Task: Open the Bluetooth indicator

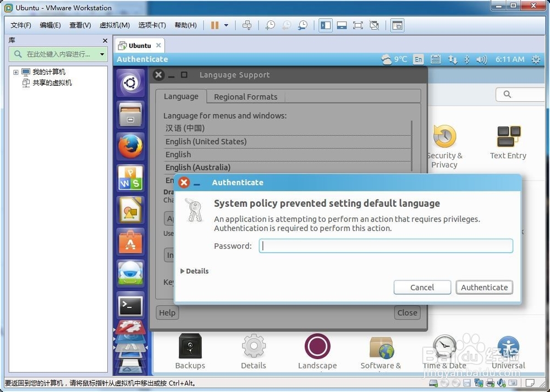Action: pyautogui.click(x=466, y=59)
